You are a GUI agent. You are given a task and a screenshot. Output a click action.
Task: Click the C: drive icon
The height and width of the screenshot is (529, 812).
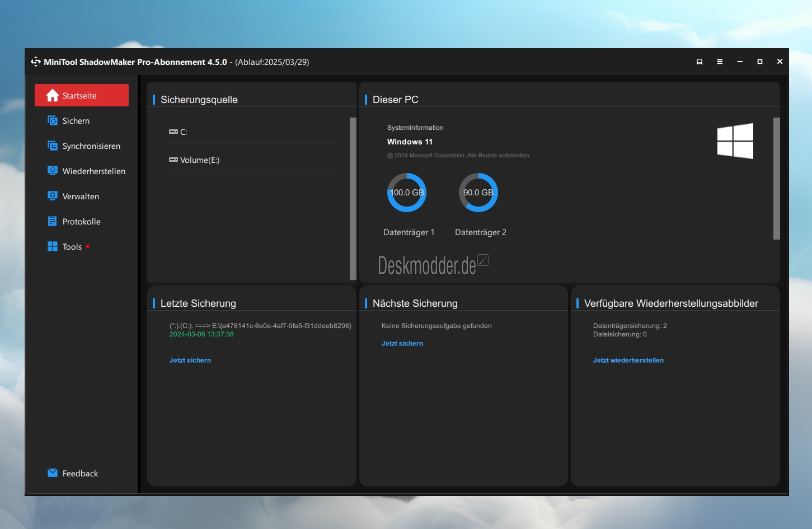pos(173,132)
